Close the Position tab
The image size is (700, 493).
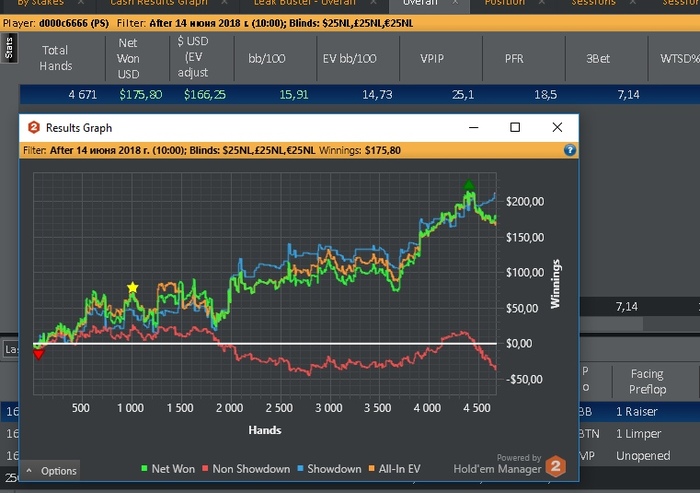click(542, 3)
